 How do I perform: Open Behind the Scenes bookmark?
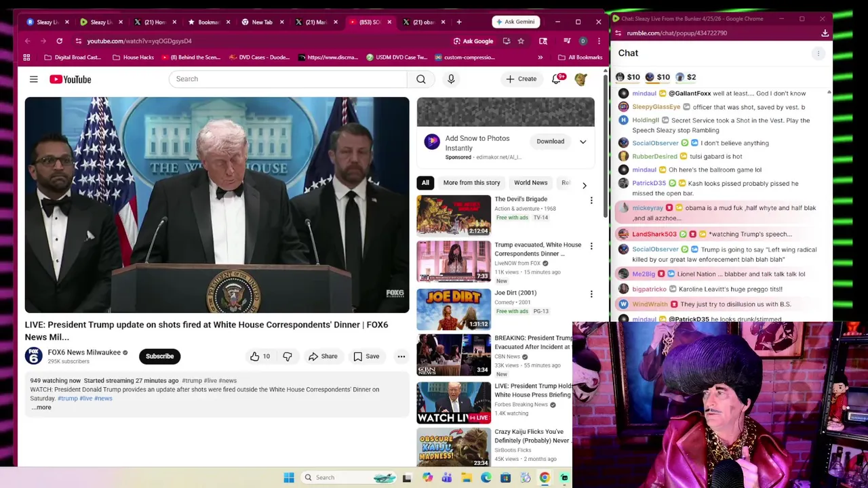[x=192, y=58]
